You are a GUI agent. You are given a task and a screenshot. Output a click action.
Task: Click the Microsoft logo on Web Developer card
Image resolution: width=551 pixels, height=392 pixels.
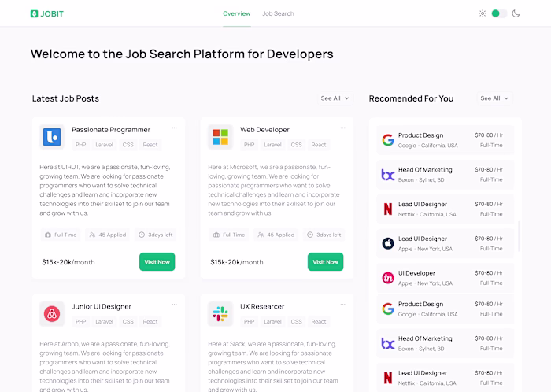coord(220,137)
